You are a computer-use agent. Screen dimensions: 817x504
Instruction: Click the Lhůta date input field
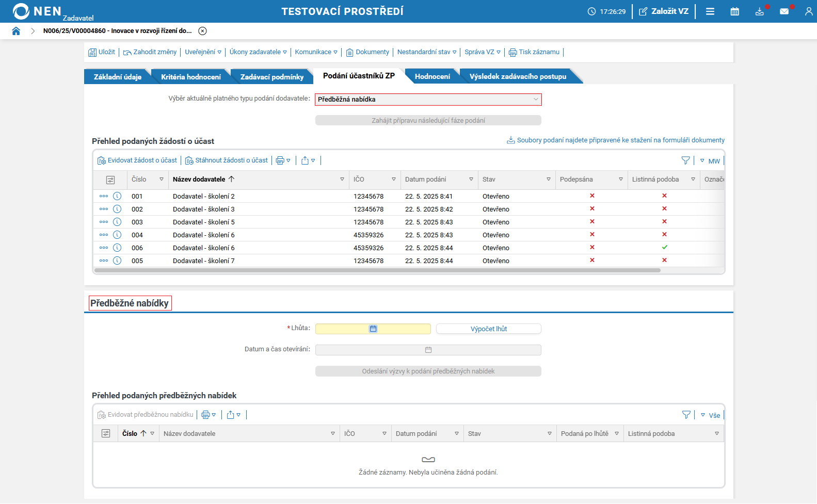pos(373,329)
